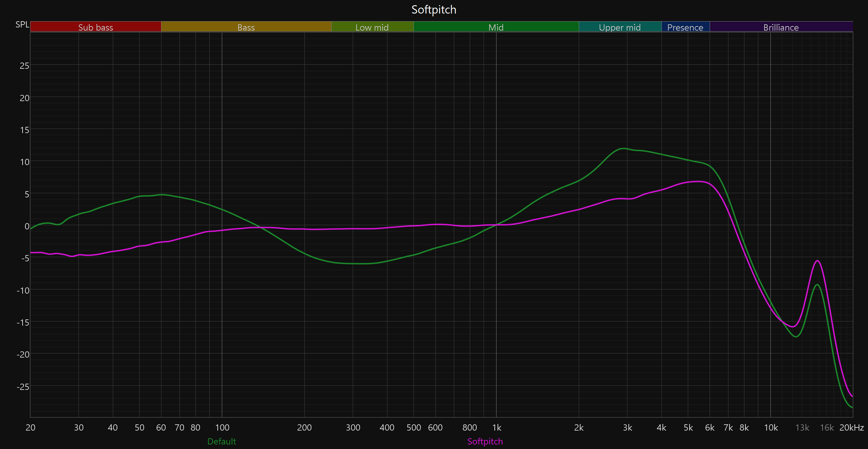Screen dimensions: 868x449
Task: Click the Bass frequency band header
Action: click(x=246, y=27)
